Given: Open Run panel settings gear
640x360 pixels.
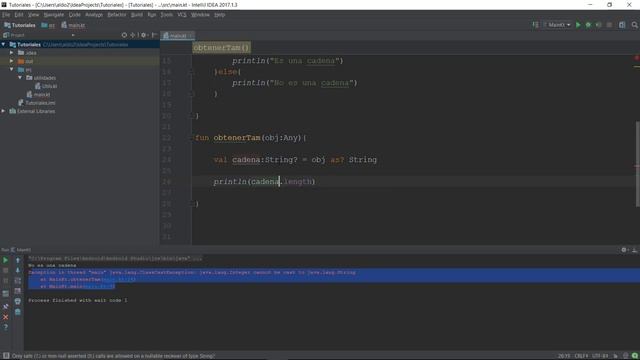Looking at the screenshot, I should (624, 250).
